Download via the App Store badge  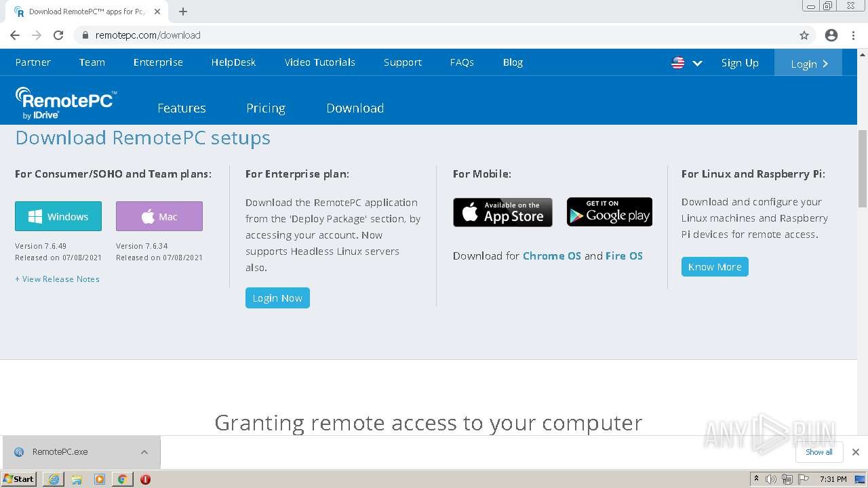point(502,212)
